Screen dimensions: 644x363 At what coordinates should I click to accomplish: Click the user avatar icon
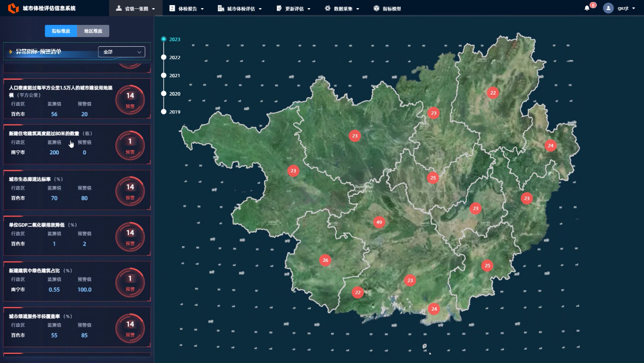tap(608, 8)
